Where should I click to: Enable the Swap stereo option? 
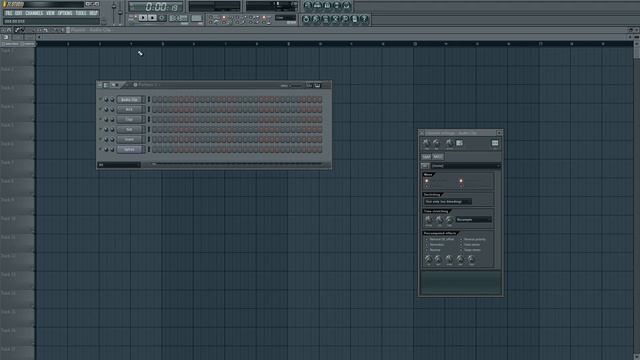click(x=470, y=250)
